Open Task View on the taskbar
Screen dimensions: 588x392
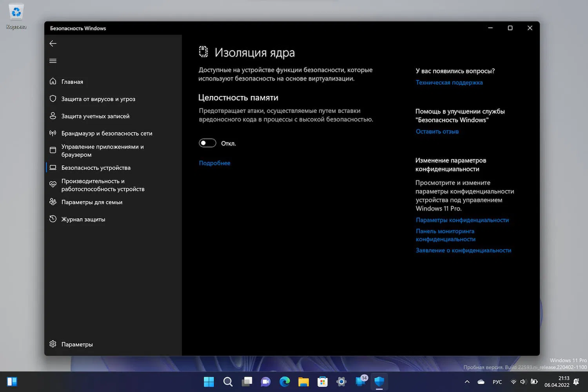click(247, 381)
